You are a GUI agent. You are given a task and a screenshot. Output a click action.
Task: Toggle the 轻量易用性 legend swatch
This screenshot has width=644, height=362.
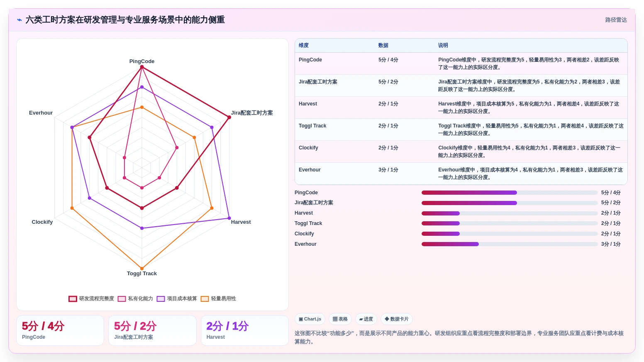pyautogui.click(x=205, y=299)
